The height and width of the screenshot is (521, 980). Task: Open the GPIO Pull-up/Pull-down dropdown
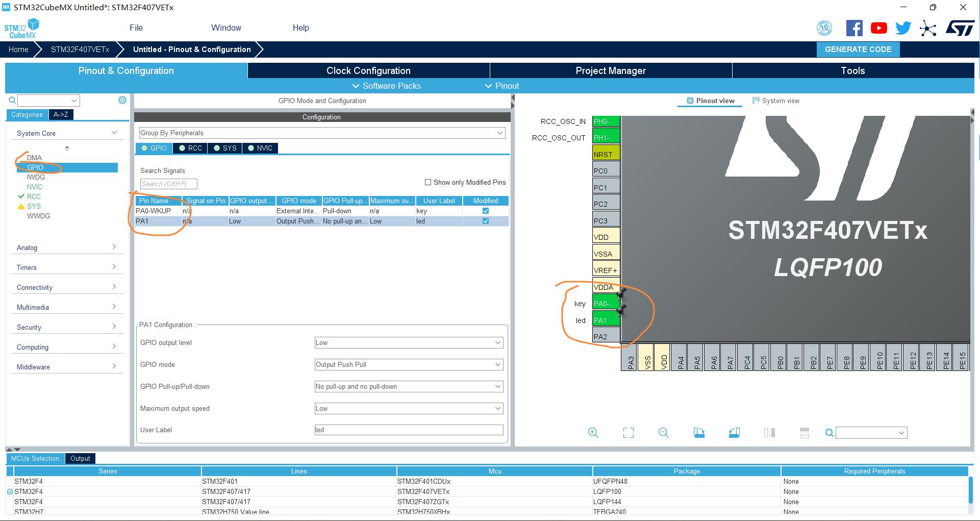click(409, 386)
